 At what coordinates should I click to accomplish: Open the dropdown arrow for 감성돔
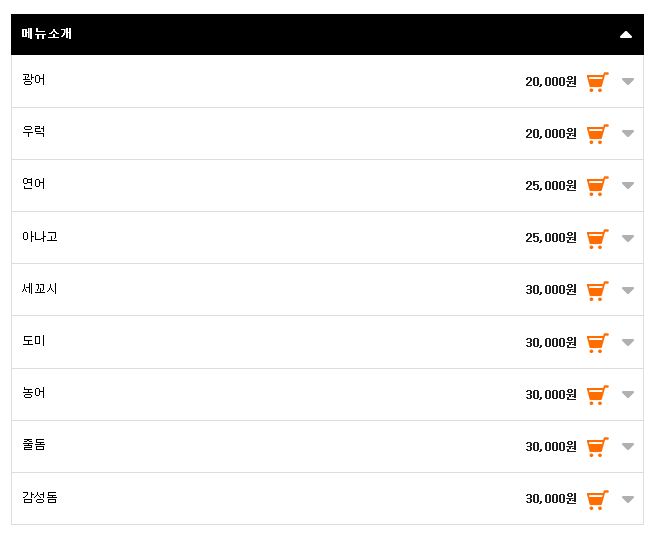(628, 499)
